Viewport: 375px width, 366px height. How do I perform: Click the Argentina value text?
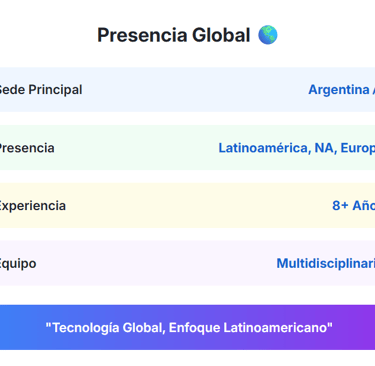click(x=341, y=90)
